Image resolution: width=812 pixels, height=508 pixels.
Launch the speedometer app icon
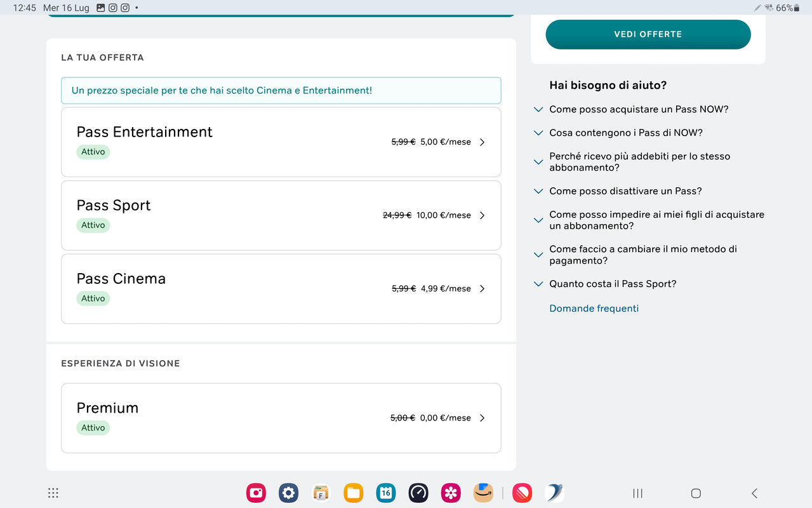(418, 493)
